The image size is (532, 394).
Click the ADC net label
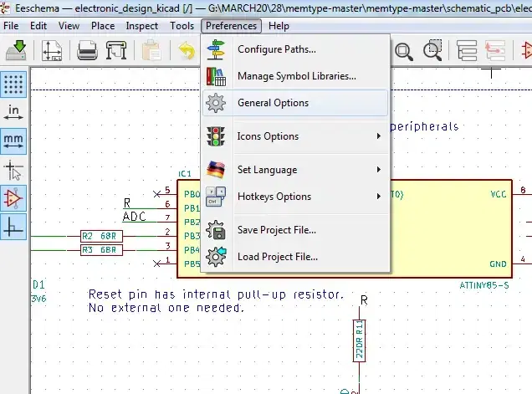click(x=135, y=217)
